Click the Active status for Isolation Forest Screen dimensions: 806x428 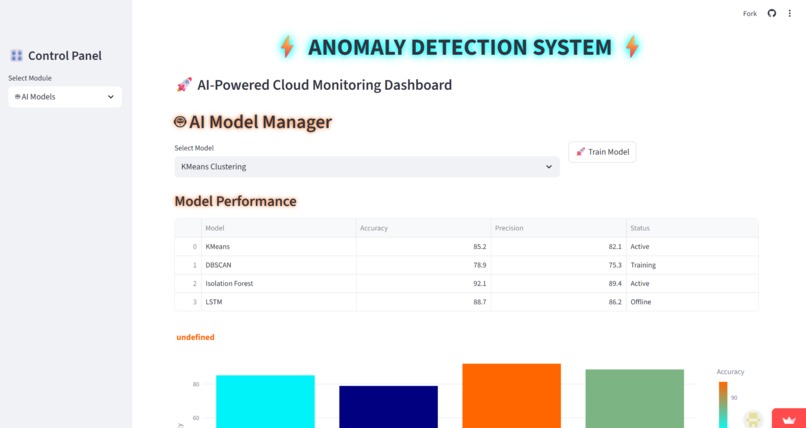692,284
